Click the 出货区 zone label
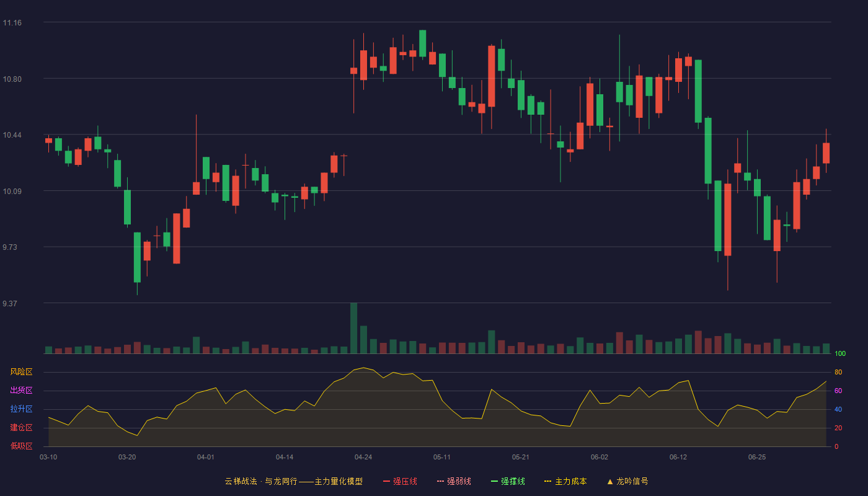The height and width of the screenshot is (496, 868). [x=21, y=391]
